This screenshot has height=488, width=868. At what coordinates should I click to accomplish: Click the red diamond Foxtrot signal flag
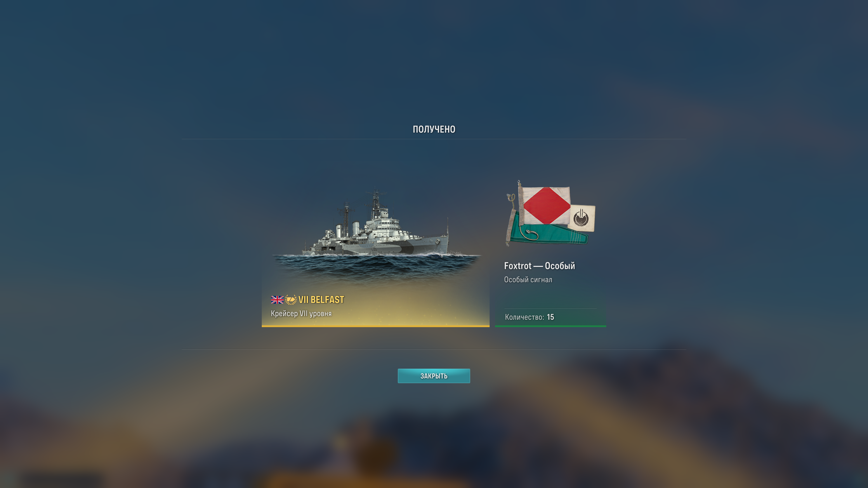[546, 205]
